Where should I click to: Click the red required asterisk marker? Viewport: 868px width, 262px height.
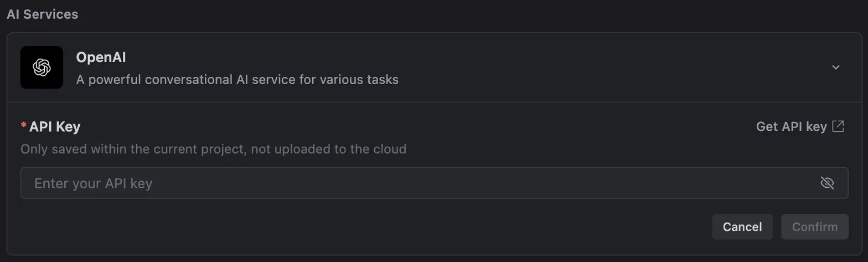(23, 126)
